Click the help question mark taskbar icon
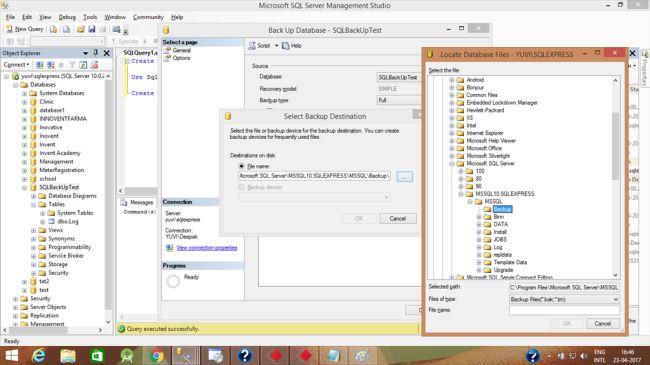The height and width of the screenshot is (365, 650). point(245,356)
